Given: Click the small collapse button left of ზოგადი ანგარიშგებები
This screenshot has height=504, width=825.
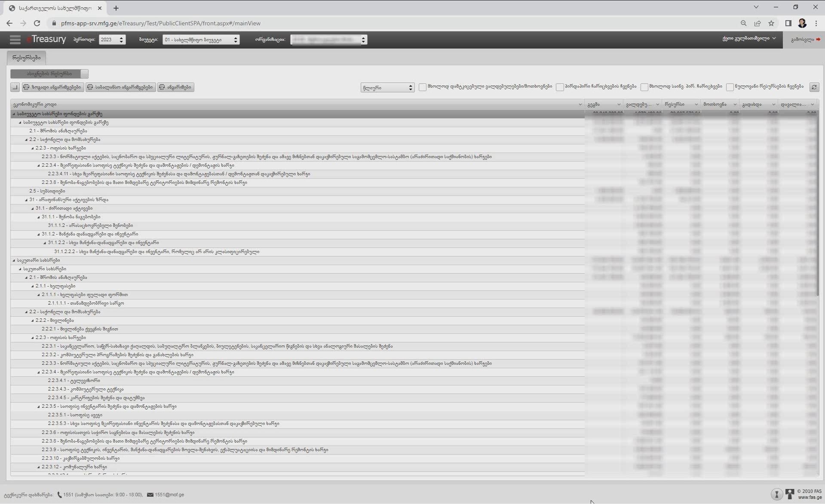Looking at the screenshot, I should (x=15, y=87).
